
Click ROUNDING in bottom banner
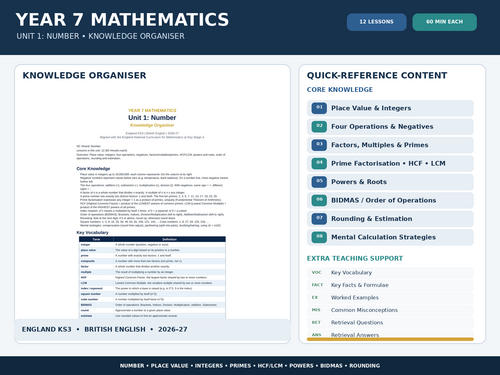click(364, 366)
